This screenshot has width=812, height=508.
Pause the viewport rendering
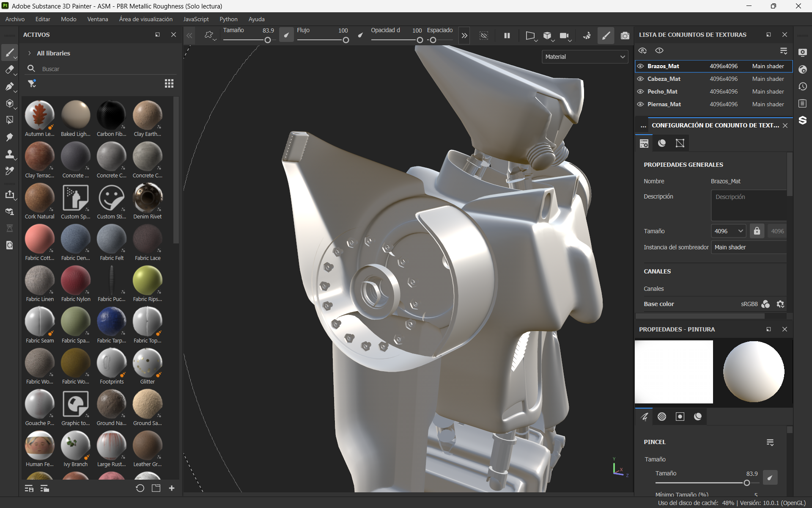pyautogui.click(x=507, y=36)
